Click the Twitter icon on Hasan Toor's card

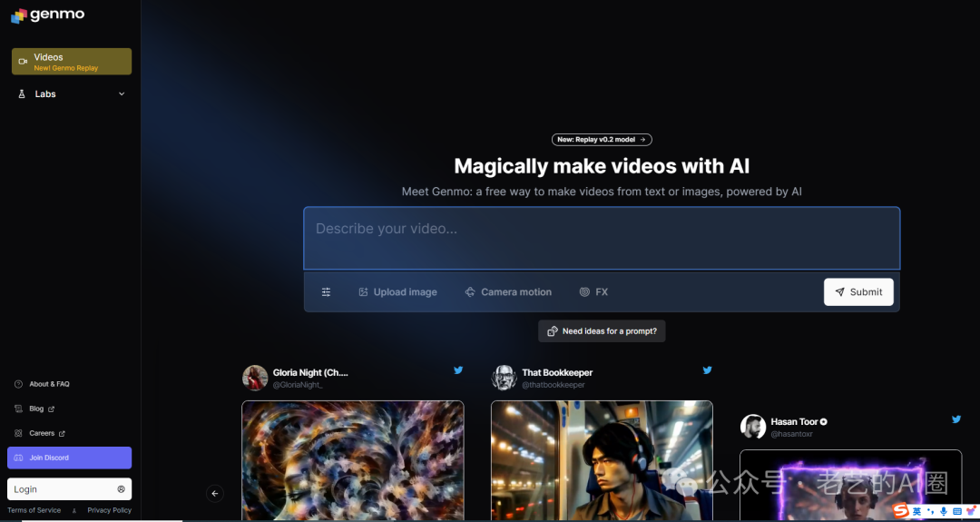point(956,419)
